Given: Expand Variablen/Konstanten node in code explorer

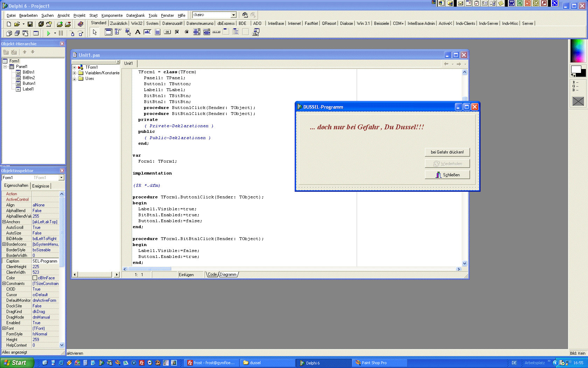Looking at the screenshot, I should pos(74,73).
